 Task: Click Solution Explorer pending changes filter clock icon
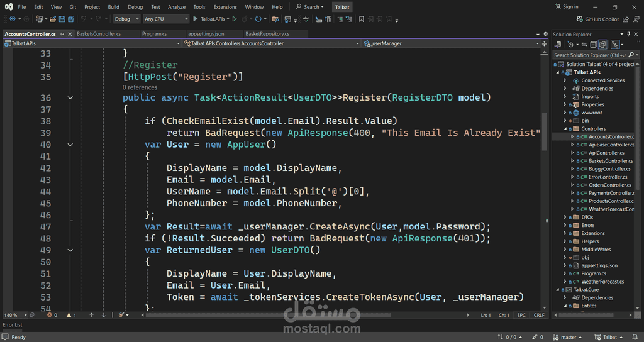coord(570,45)
